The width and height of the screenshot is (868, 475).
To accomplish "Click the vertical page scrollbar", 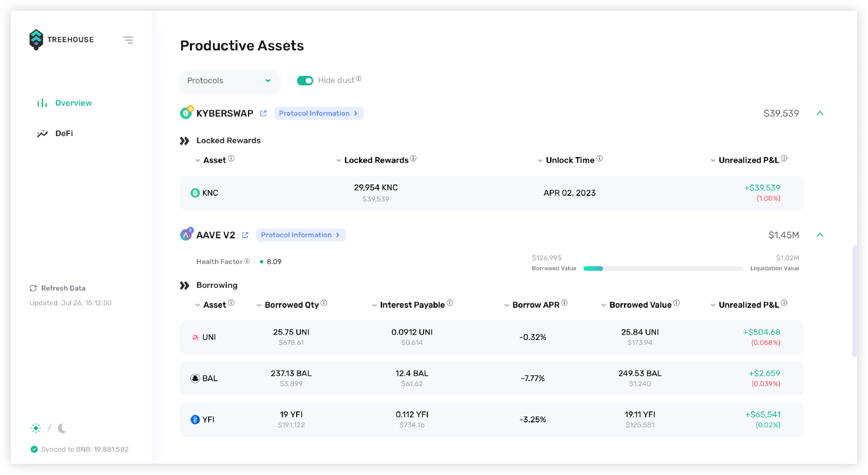I will tap(854, 301).
